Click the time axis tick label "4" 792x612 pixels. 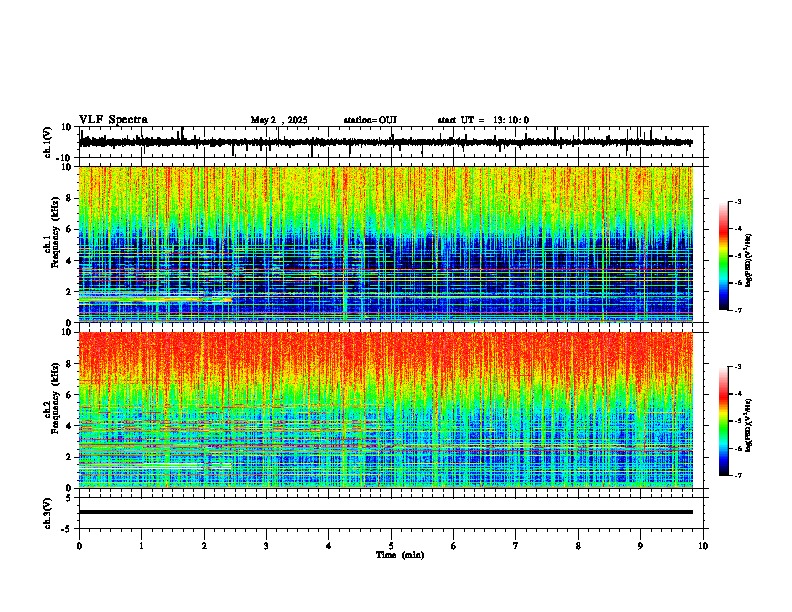pos(328,546)
